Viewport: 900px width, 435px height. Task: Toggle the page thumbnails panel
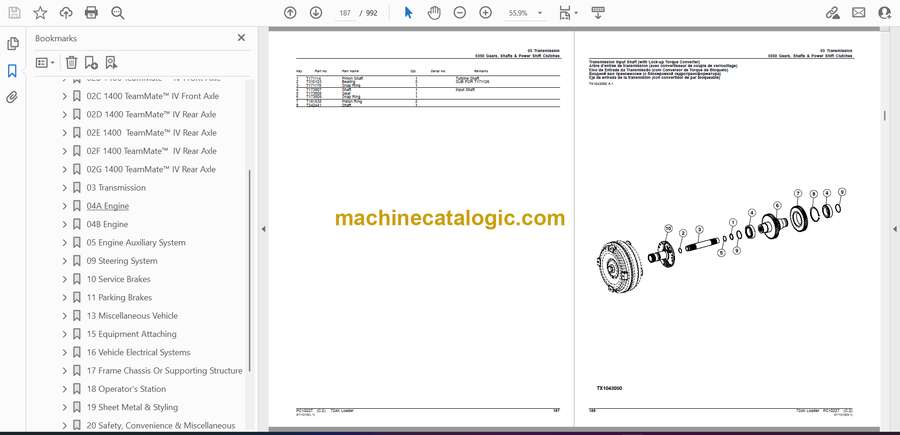12,44
